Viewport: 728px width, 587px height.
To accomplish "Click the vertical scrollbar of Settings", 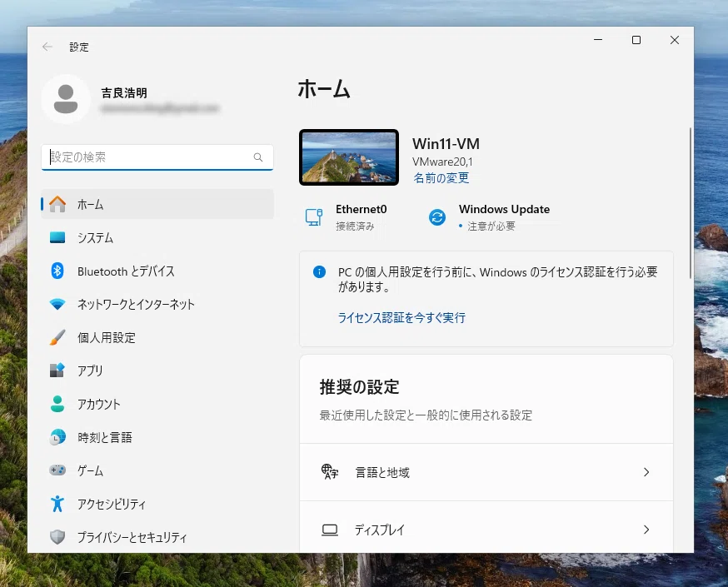I will coord(691,203).
